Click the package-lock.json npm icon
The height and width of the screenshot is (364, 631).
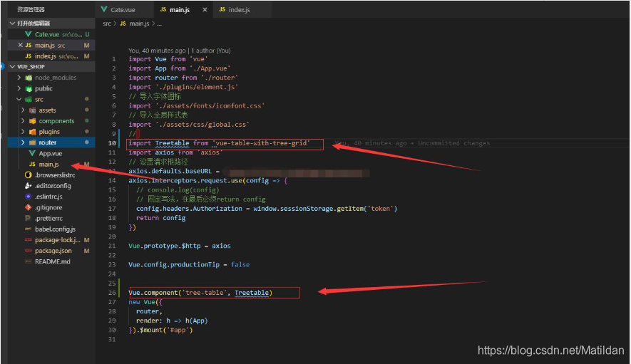tap(29, 240)
